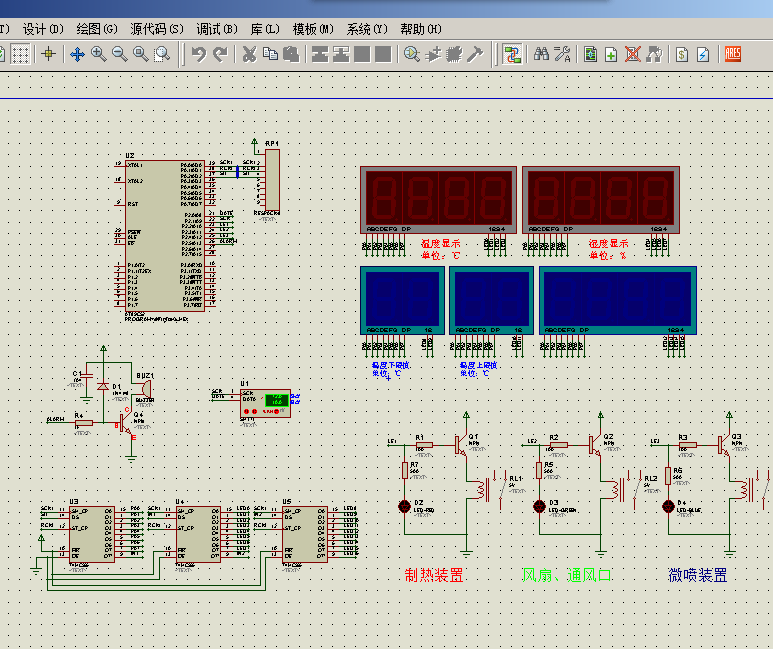Open the make device tool
Image resolution: width=773 pixels, height=649 pixels.
pyautogui.click(x=433, y=54)
